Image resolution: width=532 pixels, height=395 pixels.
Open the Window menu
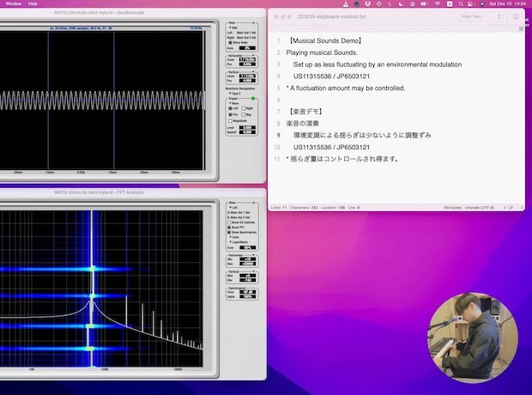pyautogui.click(x=14, y=3)
